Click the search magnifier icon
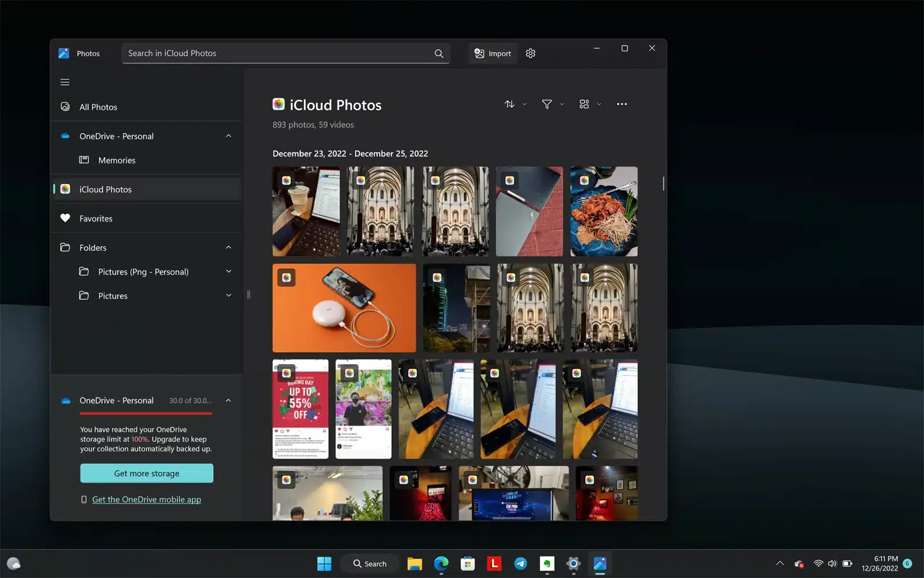 pyautogui.click(x=439, y=53)
